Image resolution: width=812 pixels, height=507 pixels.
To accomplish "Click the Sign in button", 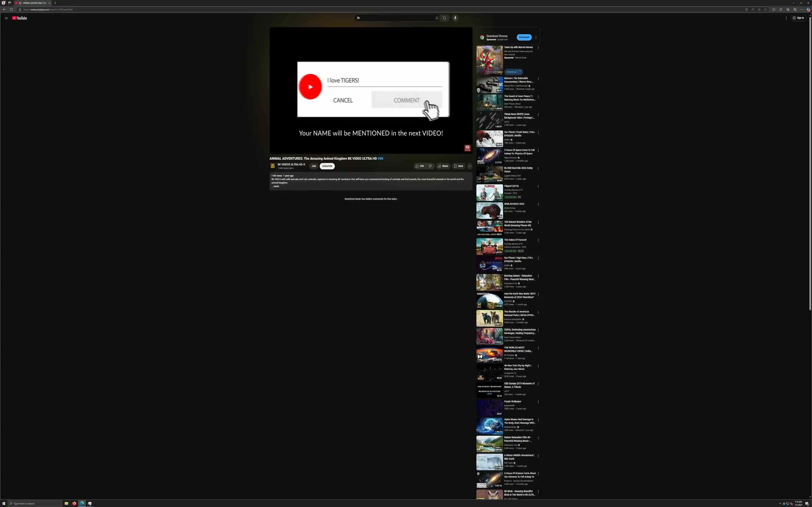I will coord(798,18).
